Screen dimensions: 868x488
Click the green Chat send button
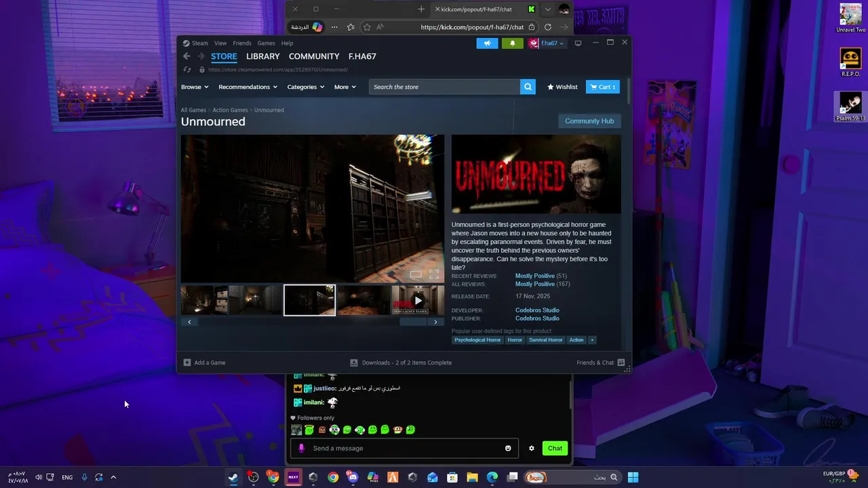pyautogui.click(x=555, y=448)
